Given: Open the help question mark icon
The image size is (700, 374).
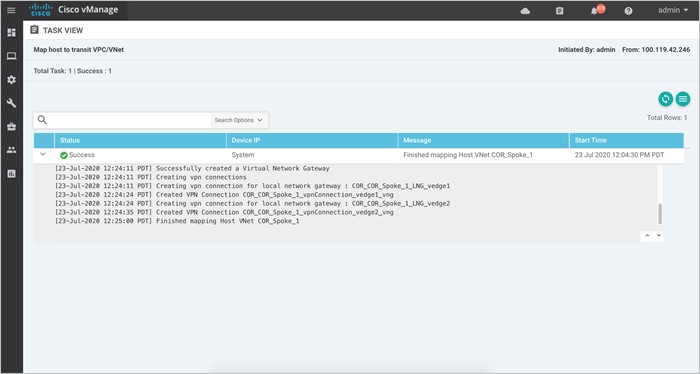Looking at the screenshot, I should click(x=629, y=11).
